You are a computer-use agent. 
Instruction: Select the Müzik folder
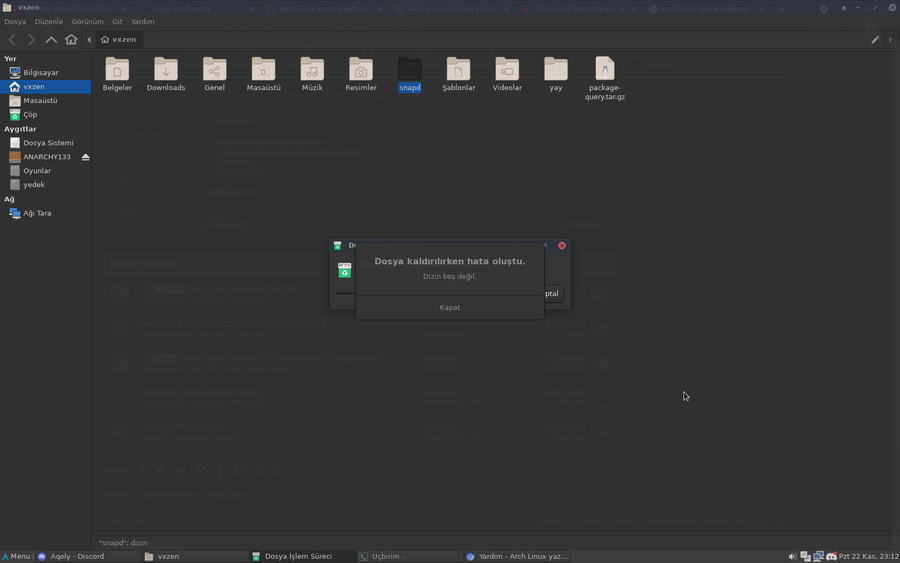(312, 74)
